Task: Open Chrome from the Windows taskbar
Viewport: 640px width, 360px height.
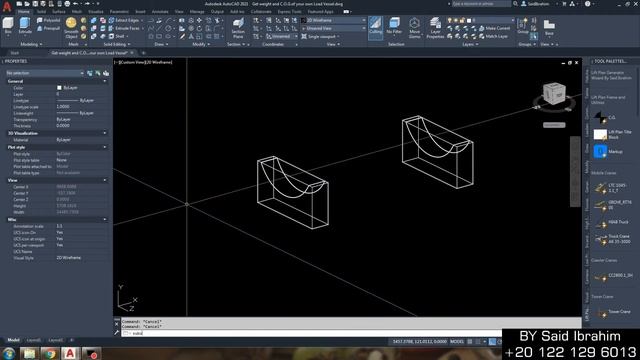Action: (50, 353)
